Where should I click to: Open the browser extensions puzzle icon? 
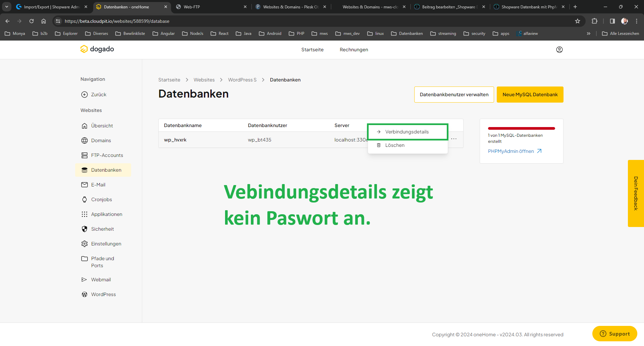[594, 21]
